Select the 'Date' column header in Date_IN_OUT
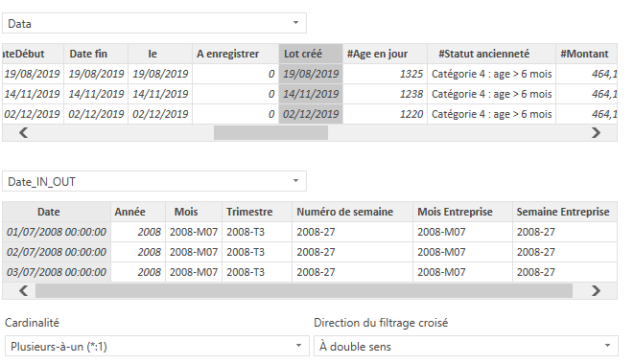634x364 pixels. (x=57, y=212)
